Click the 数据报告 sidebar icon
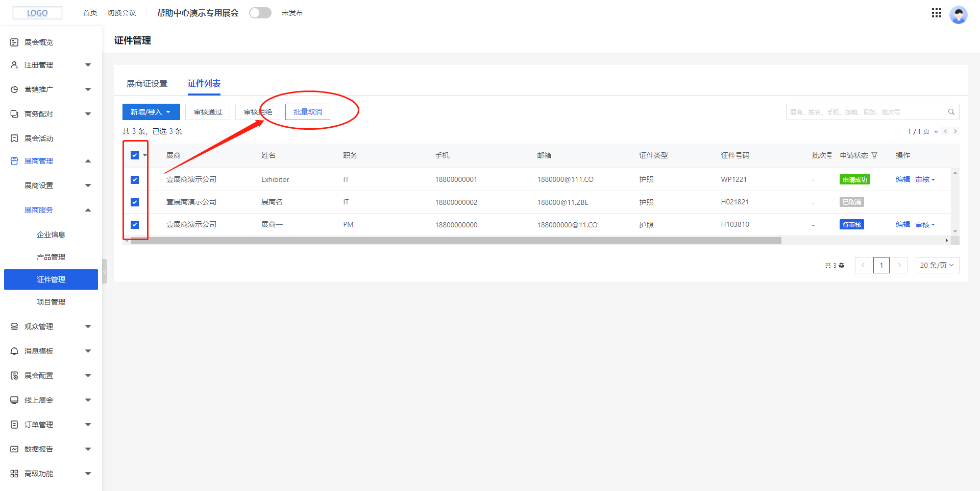The image size is (980, 491). 14,449
